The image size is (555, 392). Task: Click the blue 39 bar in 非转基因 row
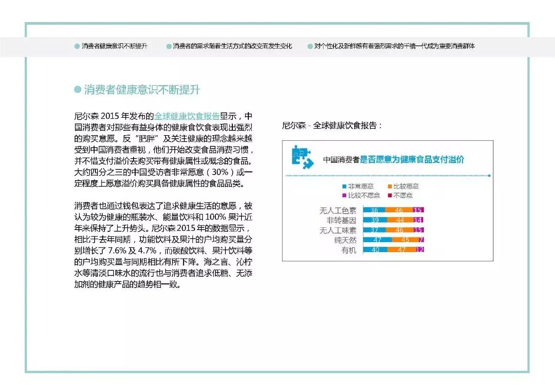pos(375,220)
